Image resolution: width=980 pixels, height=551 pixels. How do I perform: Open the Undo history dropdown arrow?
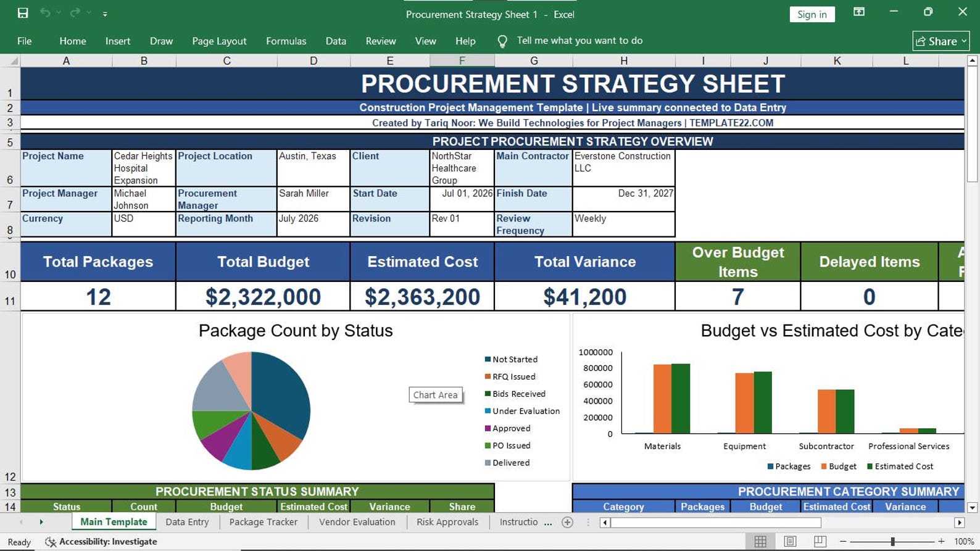[x=59, y=13]
